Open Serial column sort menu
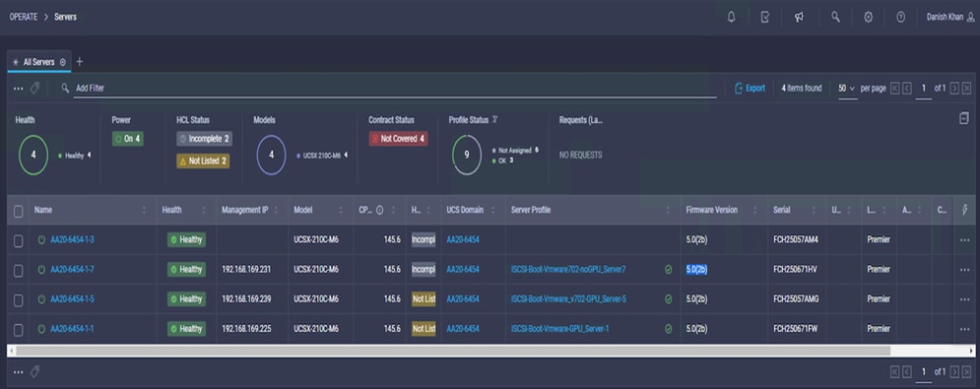 pos(815,210)
